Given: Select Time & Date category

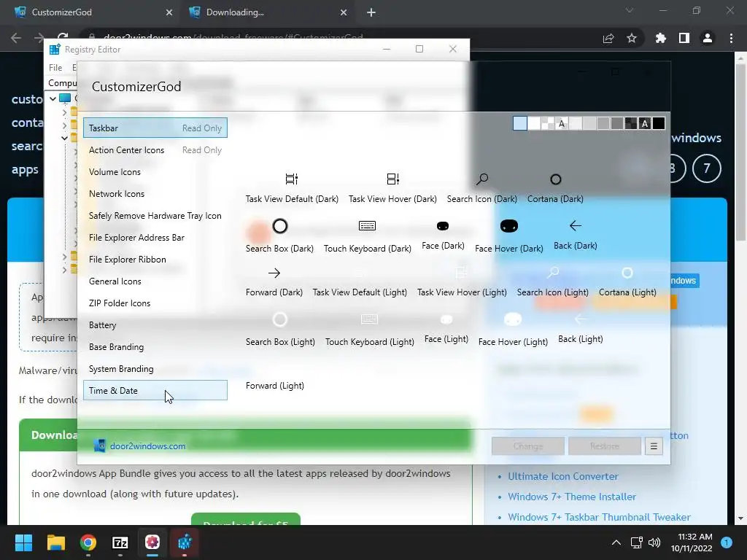Looking at the screenshot, I should click(x=155, y=391).
